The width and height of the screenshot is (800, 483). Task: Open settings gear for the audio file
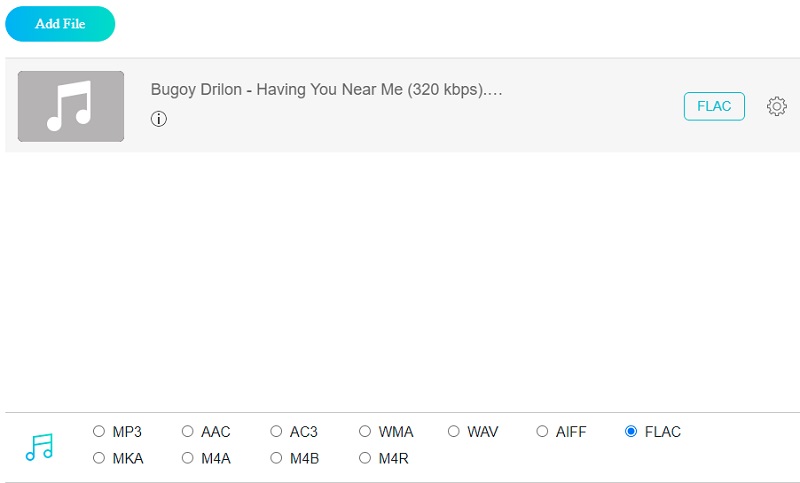pyautogui.click(x=776, y=106)
